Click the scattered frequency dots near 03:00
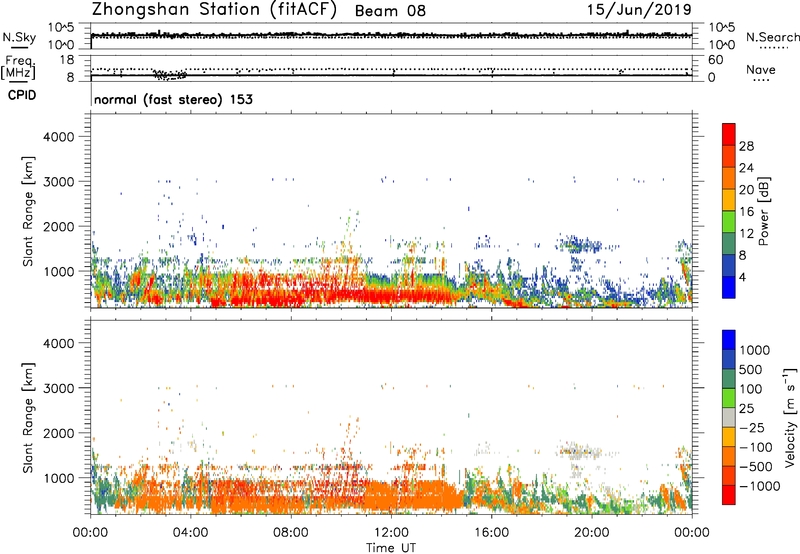 click(x=170, y=75)
